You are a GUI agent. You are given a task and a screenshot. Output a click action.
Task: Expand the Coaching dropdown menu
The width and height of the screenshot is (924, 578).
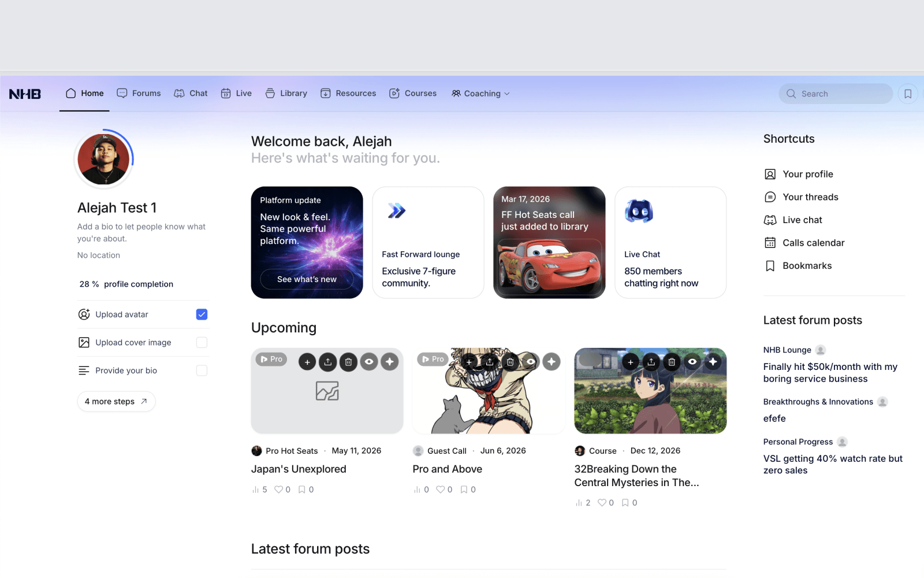point(480,94)
